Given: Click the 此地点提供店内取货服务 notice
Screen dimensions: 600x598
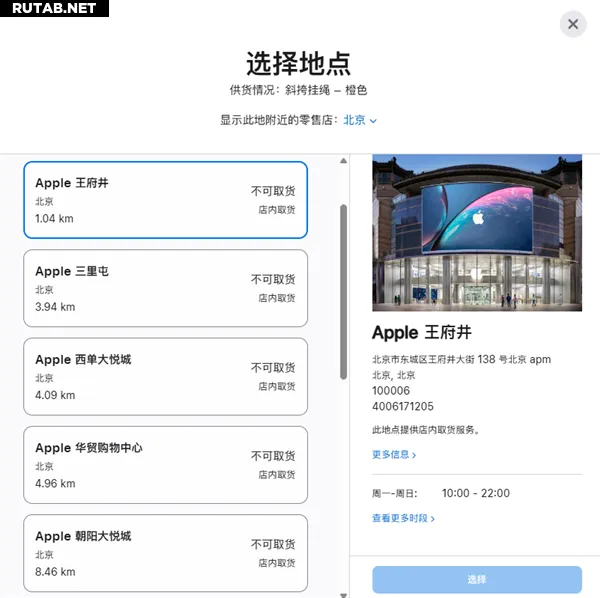Looking at the screenshot, I should pyautogui.click(x=426, y=430).
